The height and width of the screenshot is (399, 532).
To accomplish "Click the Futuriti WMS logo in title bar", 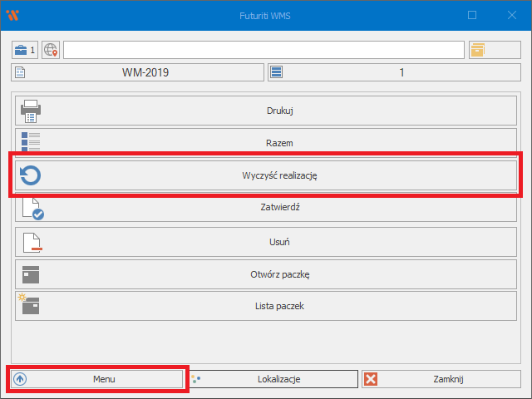I will [x=12, y=15].
